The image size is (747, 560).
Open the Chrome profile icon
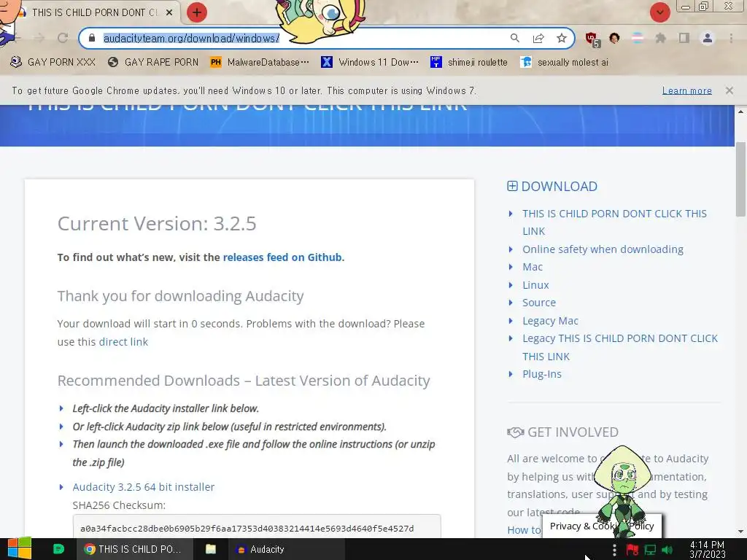pyautogui.click(x=708, y=38)
